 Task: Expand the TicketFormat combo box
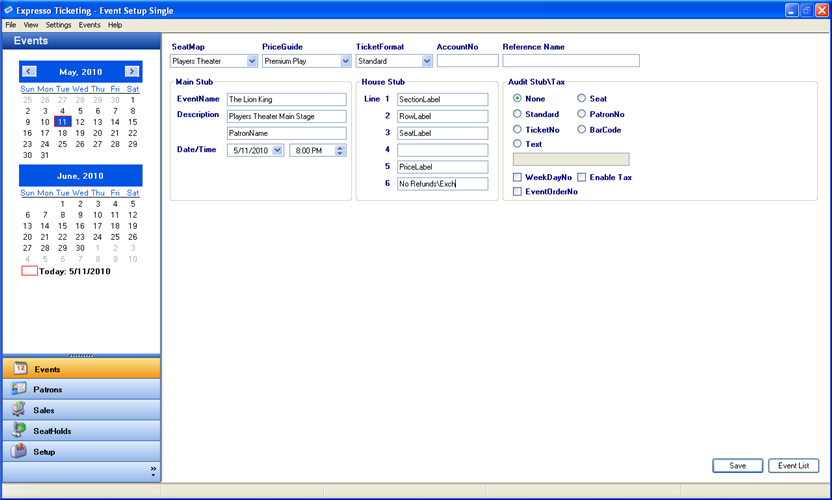(x=427, y=61)
